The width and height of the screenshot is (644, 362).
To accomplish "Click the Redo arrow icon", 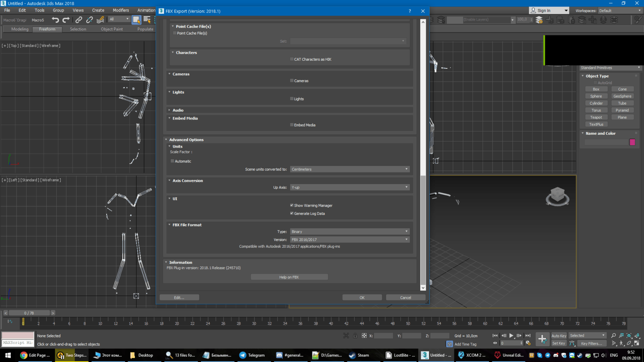I will coord(66,20).
